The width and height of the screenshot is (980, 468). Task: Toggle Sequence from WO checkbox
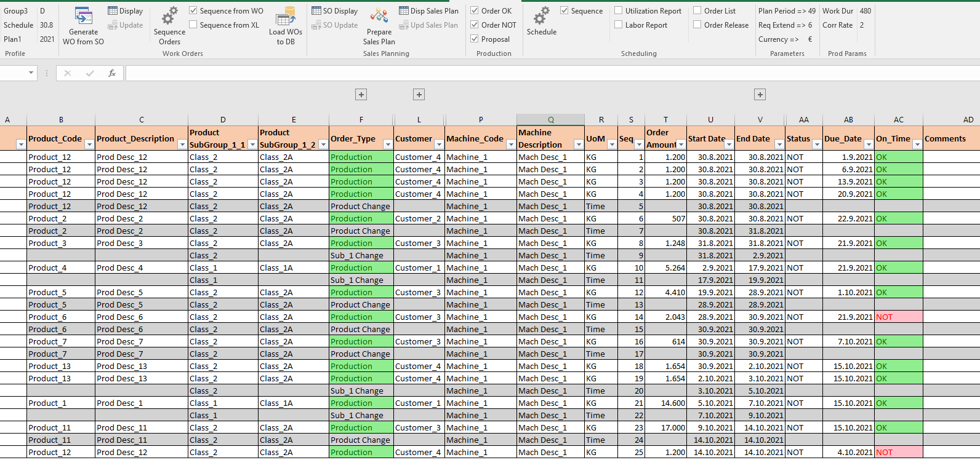(193, 10)
